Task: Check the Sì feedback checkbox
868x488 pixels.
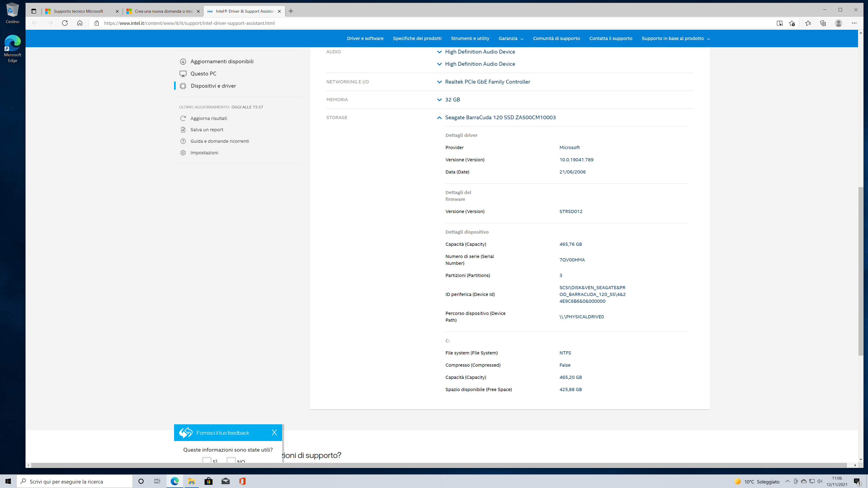Action: coord(207,460)
